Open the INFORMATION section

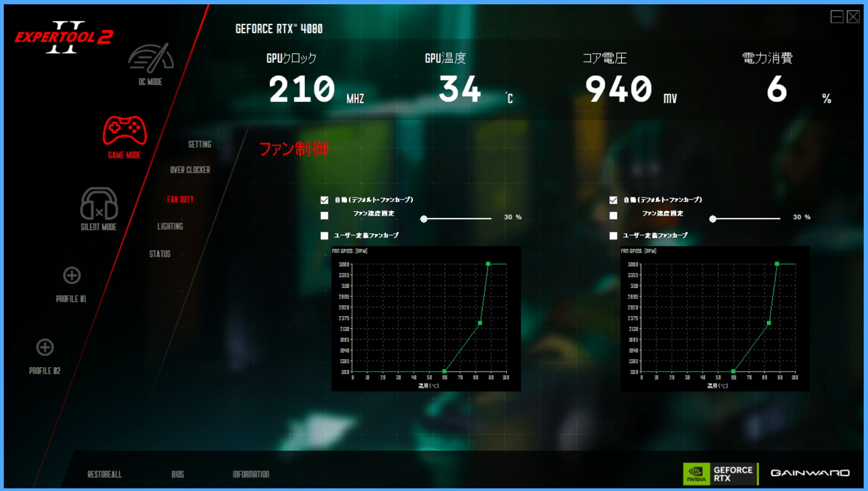coord(251,474)
